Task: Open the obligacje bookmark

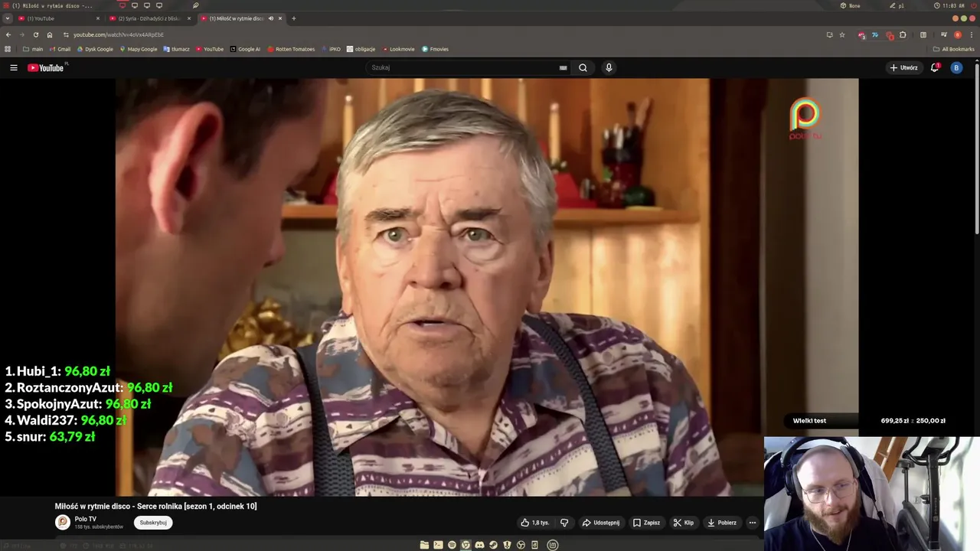Action: pyautogui.click(x=361, y=49)
